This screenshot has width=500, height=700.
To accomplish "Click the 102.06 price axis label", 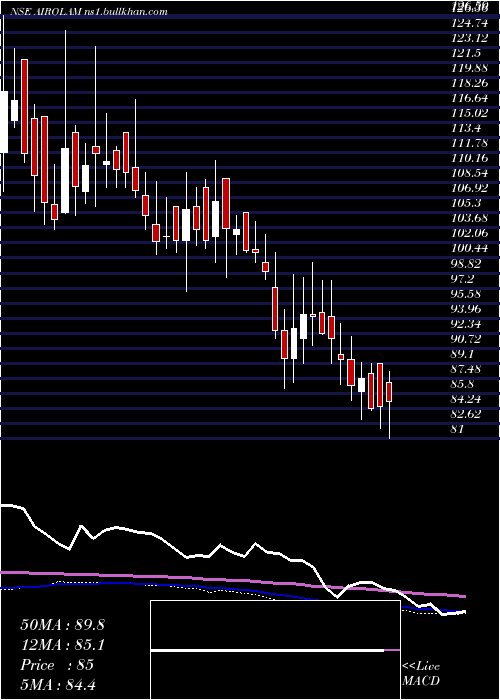I will 470,233.
